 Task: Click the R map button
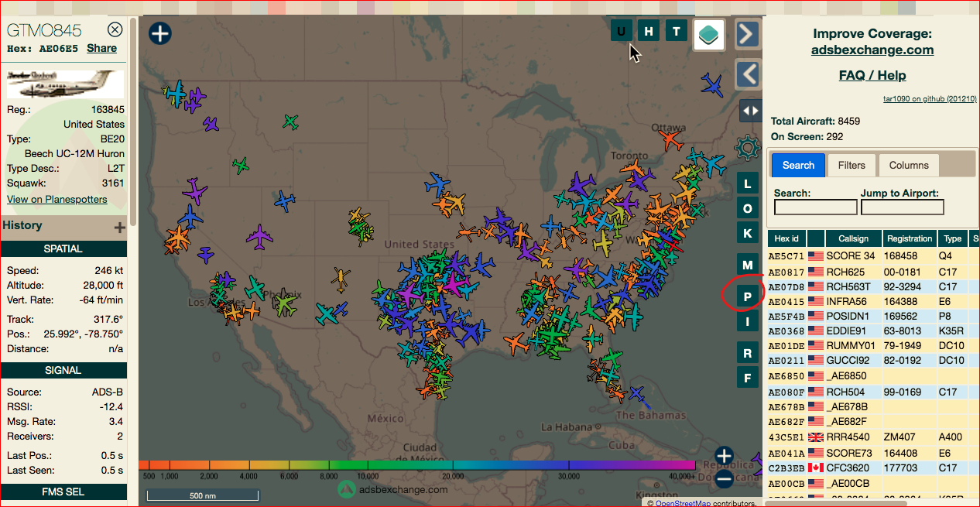(748, 353)
